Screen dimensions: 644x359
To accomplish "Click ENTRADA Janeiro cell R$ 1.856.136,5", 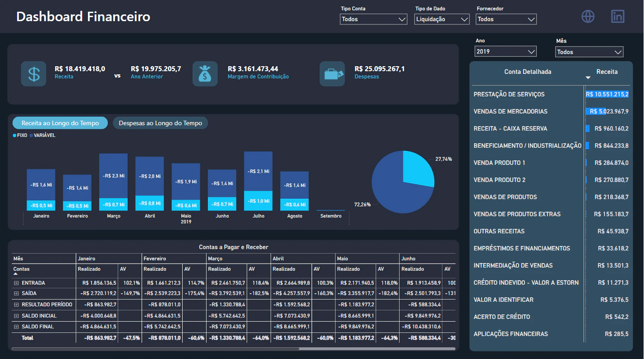I will tap(99, 283).
